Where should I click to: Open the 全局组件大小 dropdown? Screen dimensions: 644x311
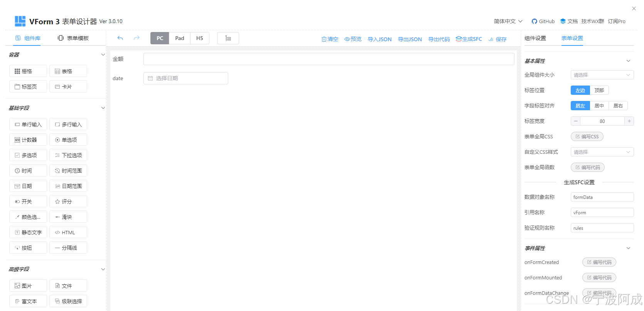click(602, 75)
